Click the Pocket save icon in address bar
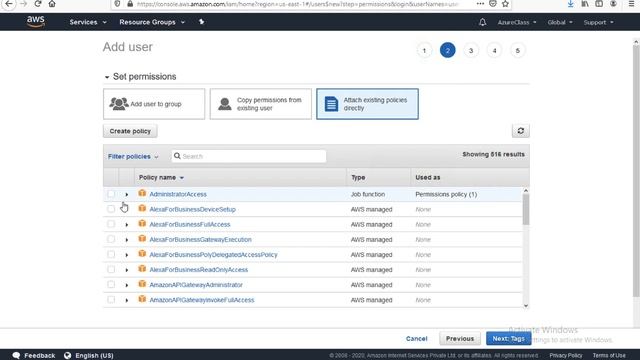 [493, 4]
